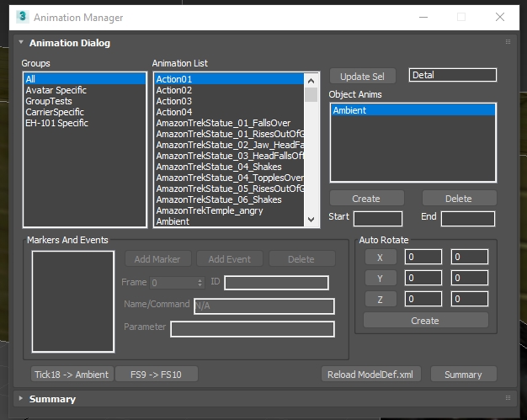Click the Animation Dialog rollout grip handle

(x=508, y=42)
